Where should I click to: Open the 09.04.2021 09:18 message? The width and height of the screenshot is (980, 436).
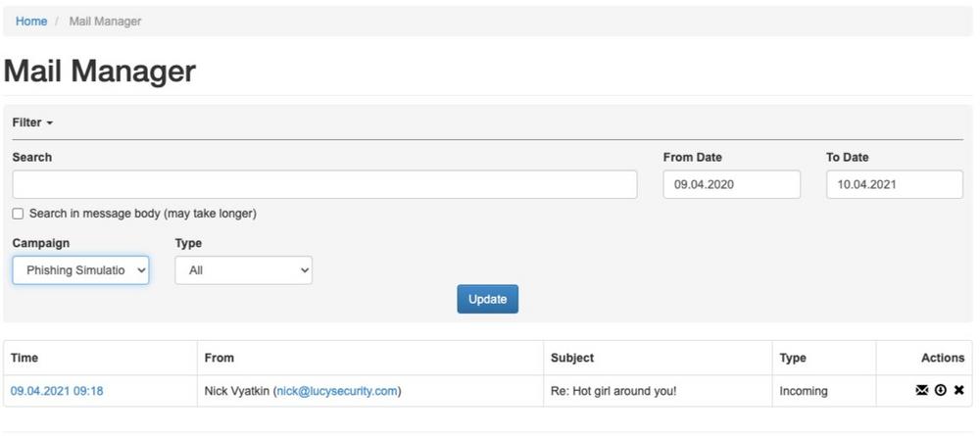coord(57,391)
